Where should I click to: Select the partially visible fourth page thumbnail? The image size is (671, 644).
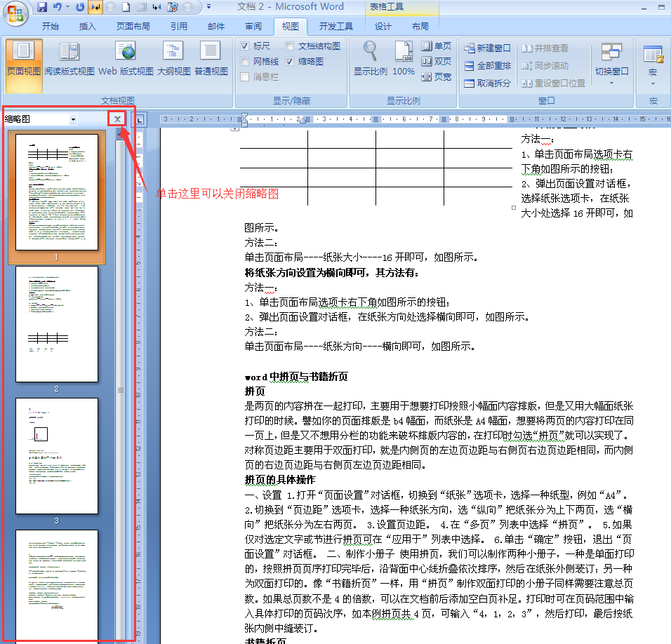(57, 586)
